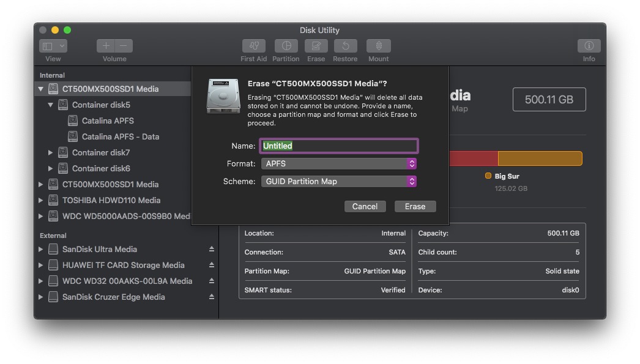The width and height of the screenshot is (640, 364).
Task: Cancel the erase dialog
Action: [365, 207]
